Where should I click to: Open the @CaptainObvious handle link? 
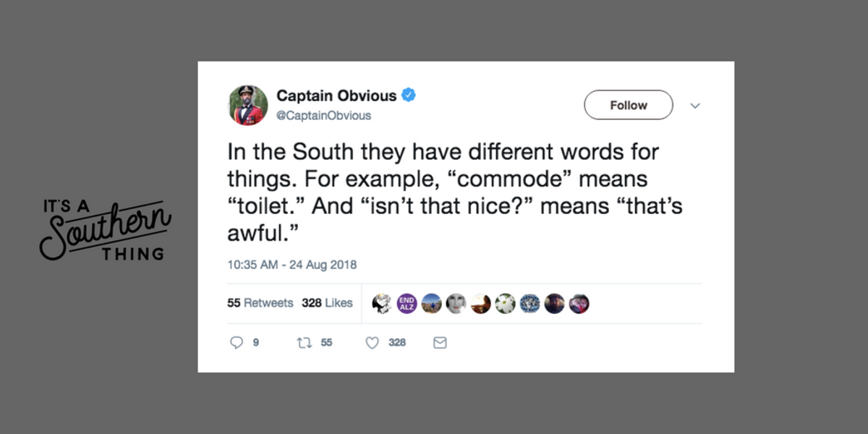[x=325, y=115]
